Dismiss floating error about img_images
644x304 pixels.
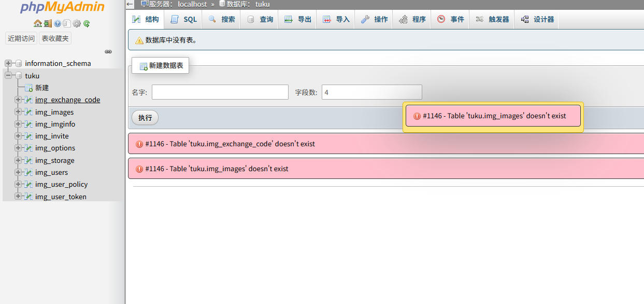(493, 116)
